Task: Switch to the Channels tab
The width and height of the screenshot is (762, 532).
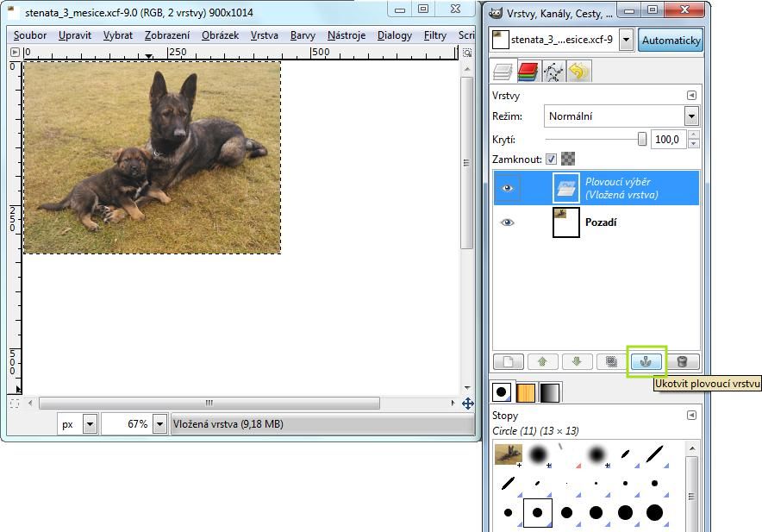Action: (528, 72)
